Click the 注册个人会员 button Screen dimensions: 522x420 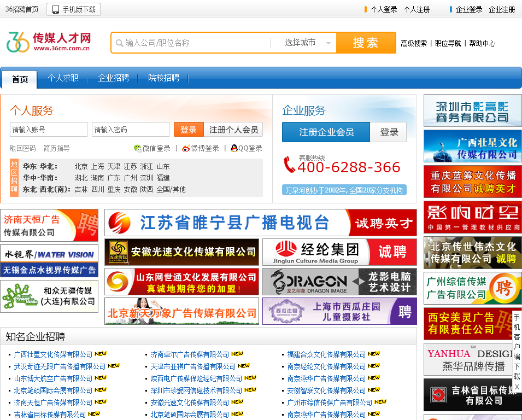click(x=233, y=130)
